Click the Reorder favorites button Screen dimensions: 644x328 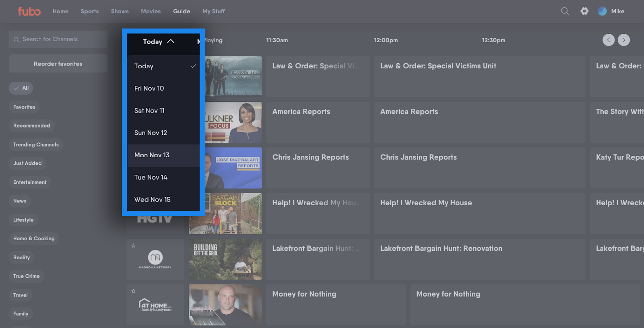(58, 64)
